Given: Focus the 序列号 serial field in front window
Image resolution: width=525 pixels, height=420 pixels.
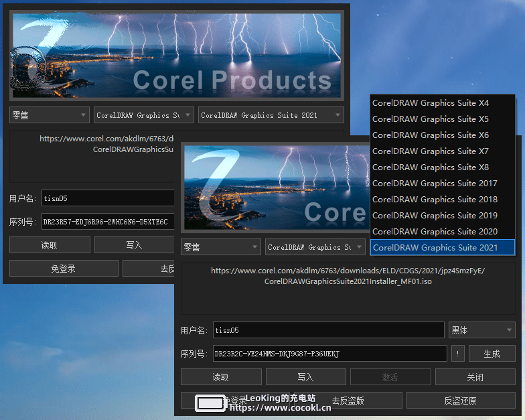Looking at the screenshot, I should click(x=329, y=354).
